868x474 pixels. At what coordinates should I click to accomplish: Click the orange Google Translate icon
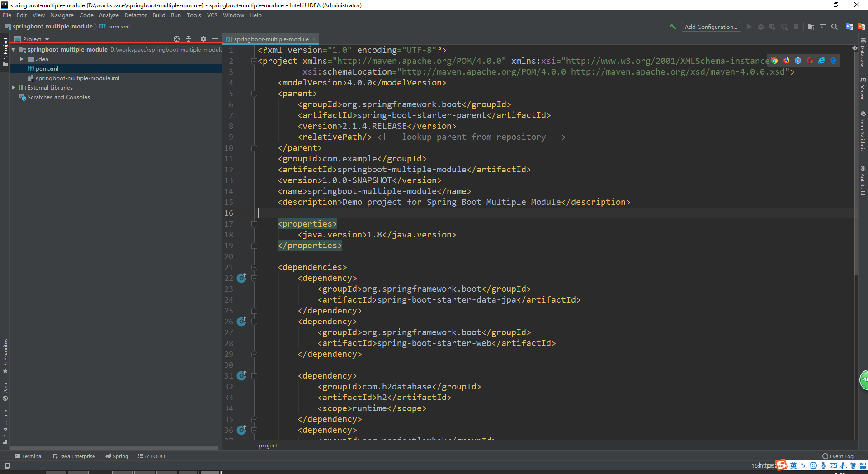(861, 27)
